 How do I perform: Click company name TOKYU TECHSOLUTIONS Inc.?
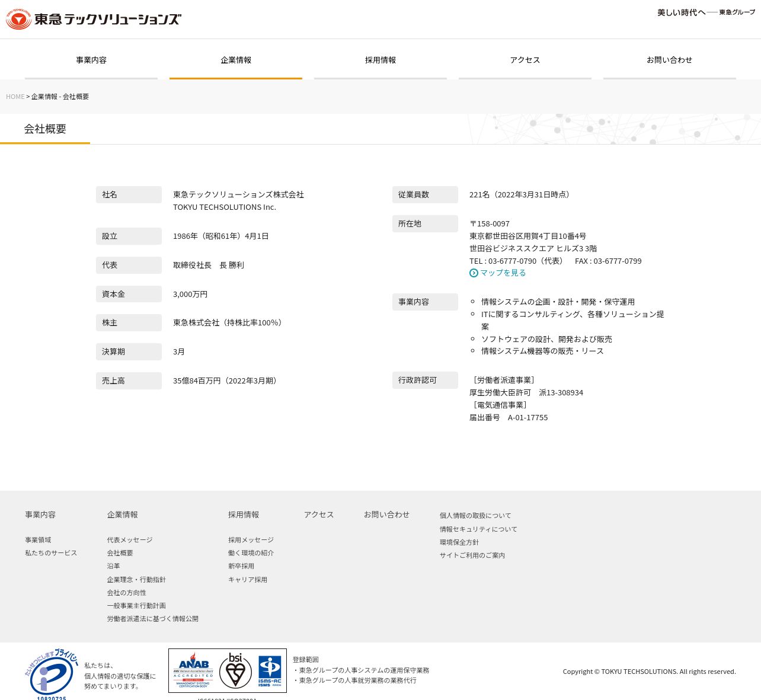point(225,207)
